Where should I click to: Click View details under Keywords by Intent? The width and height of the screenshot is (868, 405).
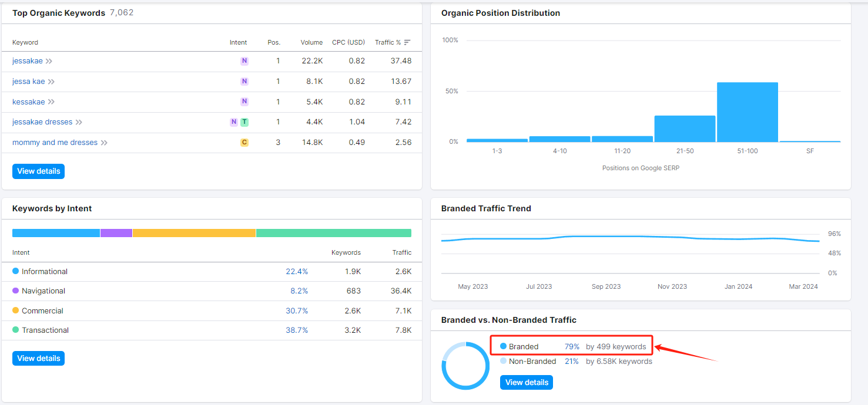pos(38,359)
